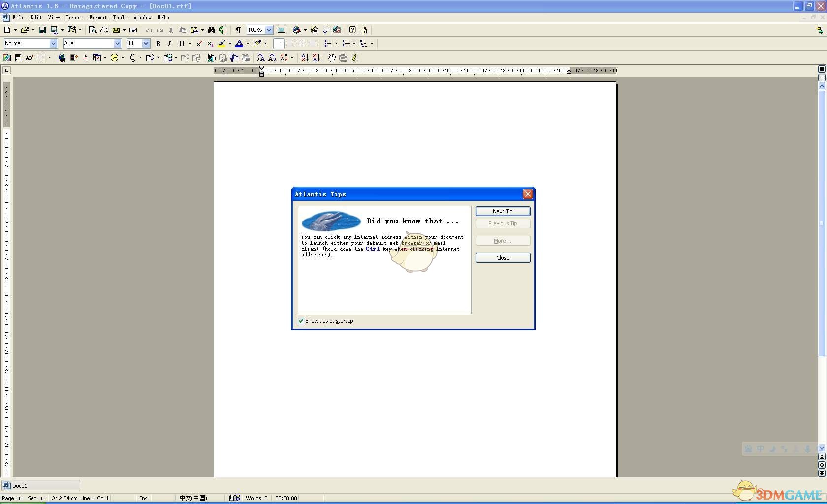827x504 pixels.
Task: Uncheck Show tips at startup
Action: (x=301, y=321)
